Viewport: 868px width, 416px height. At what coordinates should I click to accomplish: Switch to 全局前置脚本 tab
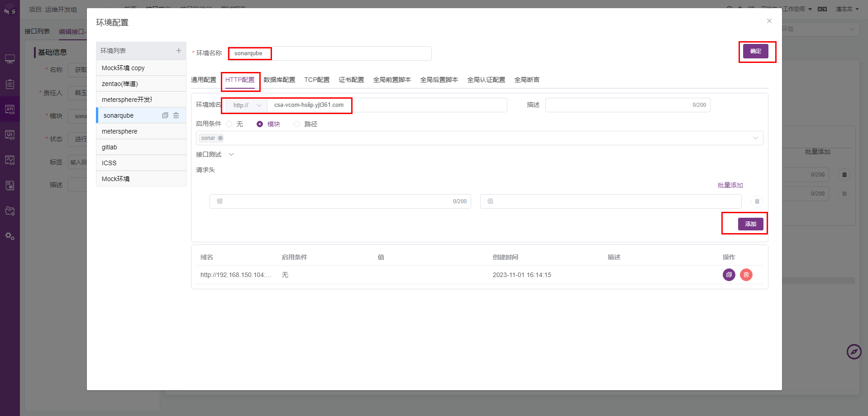(x=392, y=80)
